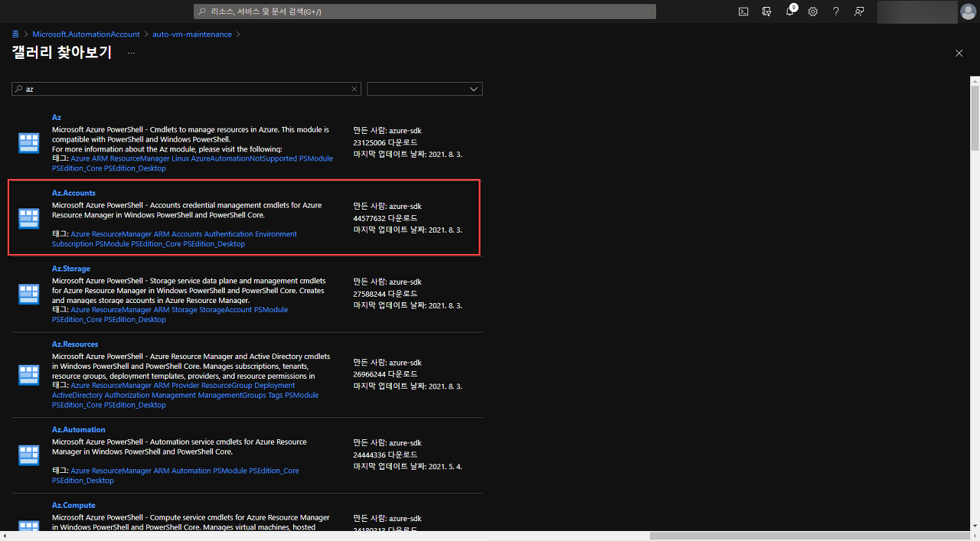Click the Az.Storage module icon
The width and height of the screenshot is (980, 541).
pos(28,294)
